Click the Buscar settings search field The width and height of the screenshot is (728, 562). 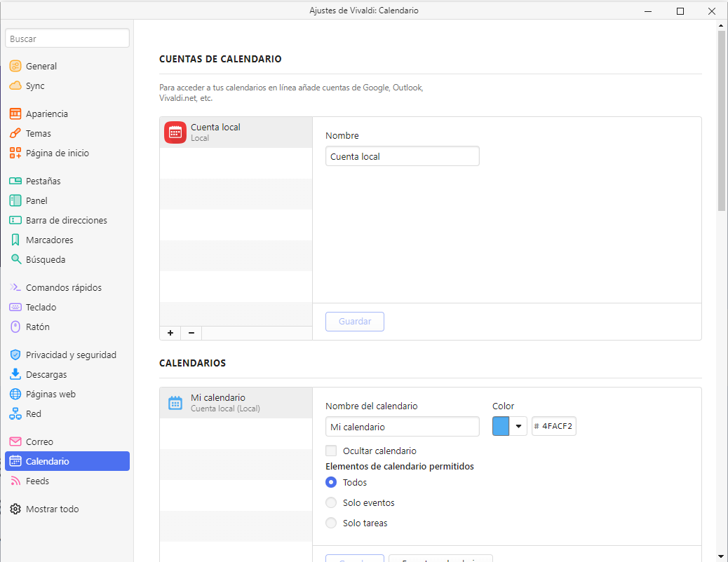pos(67,39)
